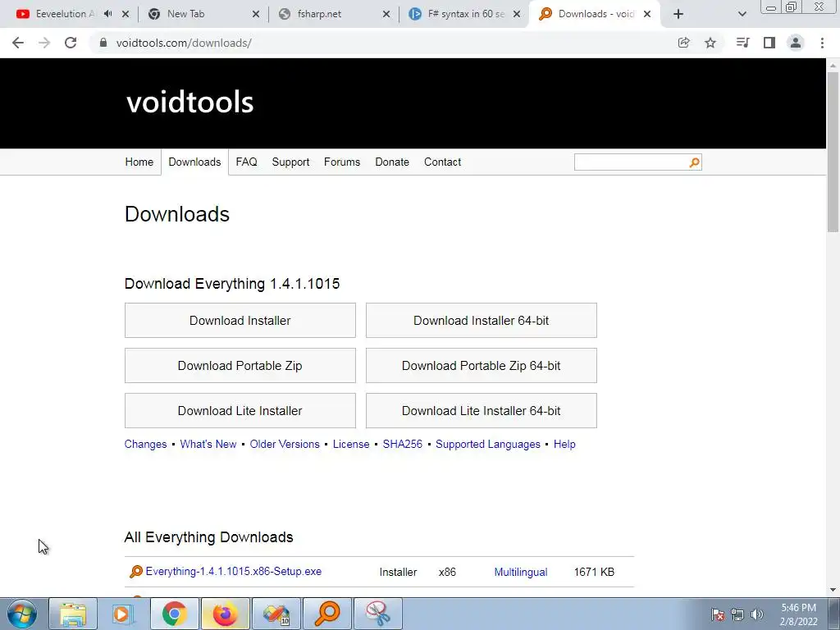Close the New Tab tab
840x630 pixels.
pos(256,14)
